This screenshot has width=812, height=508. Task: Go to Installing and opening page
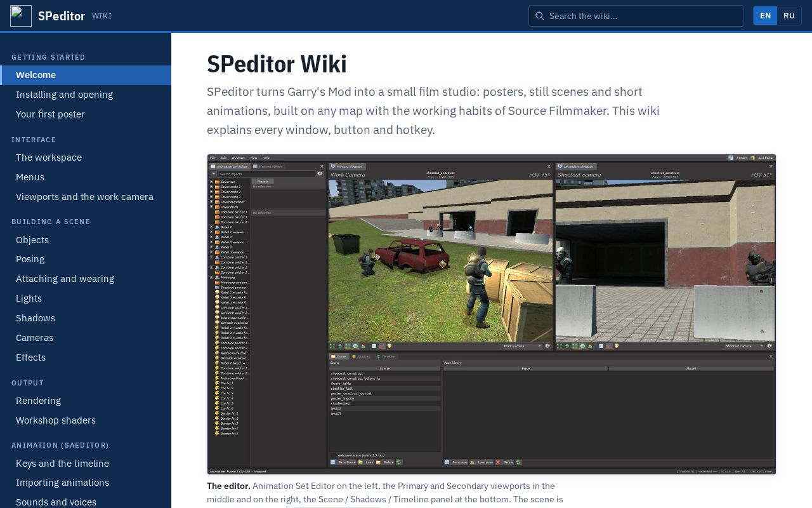(86, 95)
